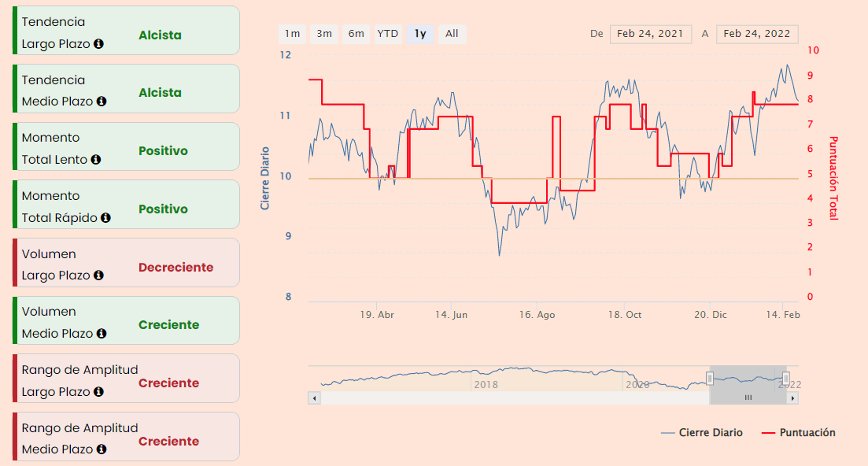868x466 pixels.
Task: Click info icon for Rango de Amplitud Medio Plazo
Action: click(x=102, y=449)
